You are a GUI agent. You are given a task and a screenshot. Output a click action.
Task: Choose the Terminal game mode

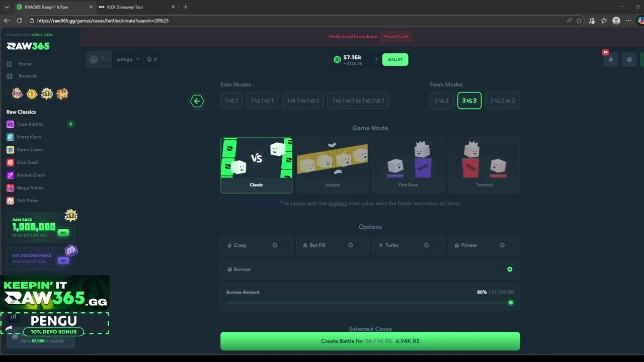[484, 165]
